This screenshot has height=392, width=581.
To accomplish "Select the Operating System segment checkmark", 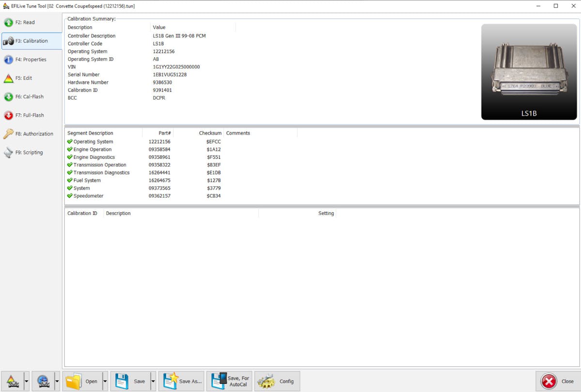I will 70,142.
